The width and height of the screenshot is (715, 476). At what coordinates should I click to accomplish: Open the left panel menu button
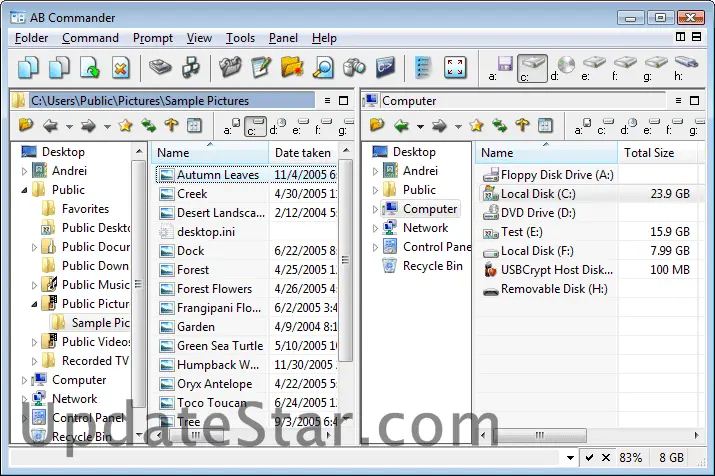(x=327, y=100)
